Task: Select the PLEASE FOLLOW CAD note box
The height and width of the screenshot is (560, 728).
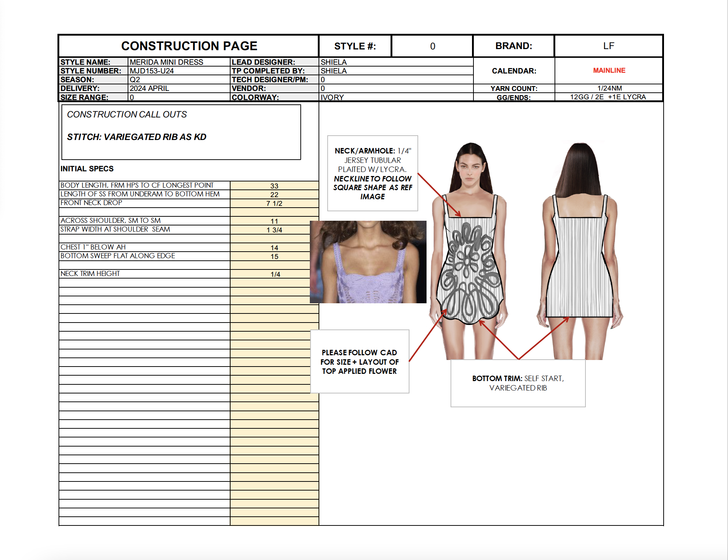Action: [x=359, y=361]
